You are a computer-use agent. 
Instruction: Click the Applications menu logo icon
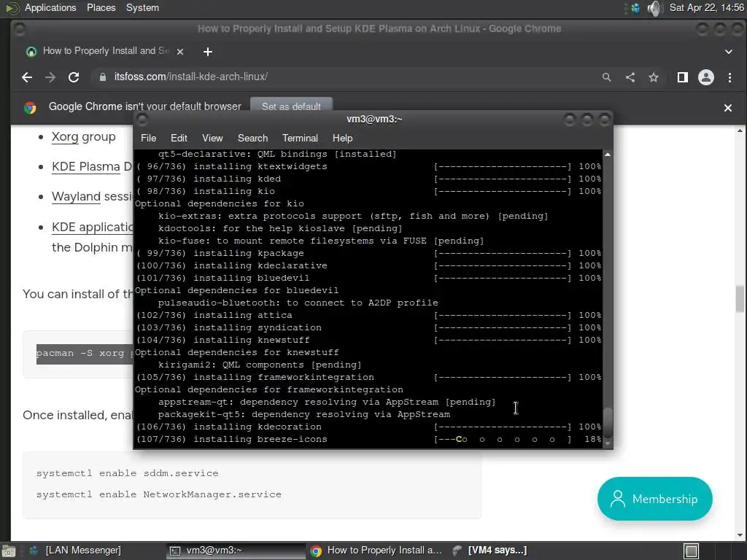[12, 8]
